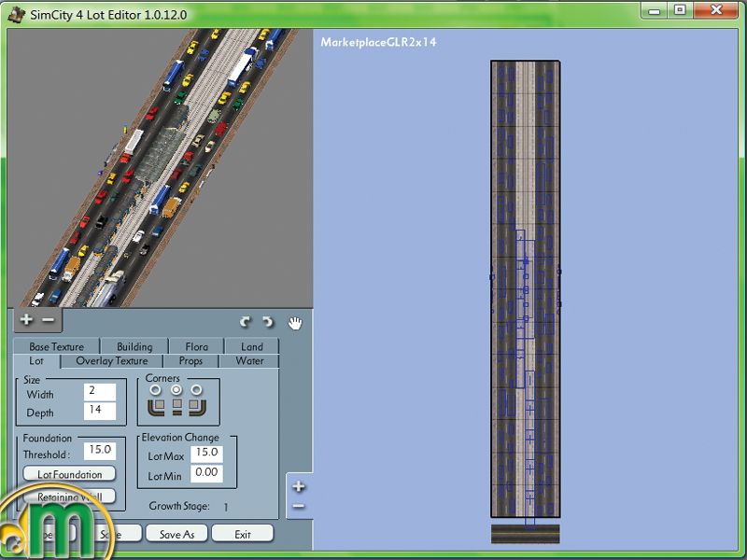The height and width of the screenshot is (560, 747).
Task: Click the road strip below the lot plan
Action: pyautogui.click(x=526, y=534)
